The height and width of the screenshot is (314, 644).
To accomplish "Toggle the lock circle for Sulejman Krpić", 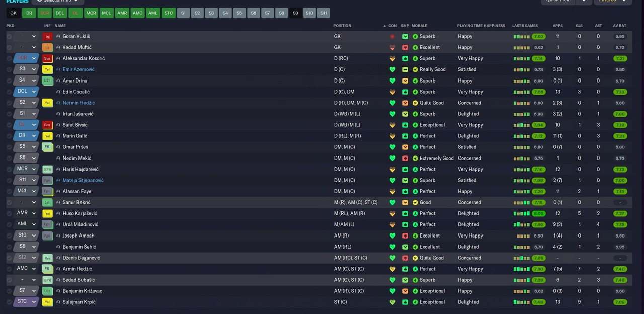I will 9,302.
